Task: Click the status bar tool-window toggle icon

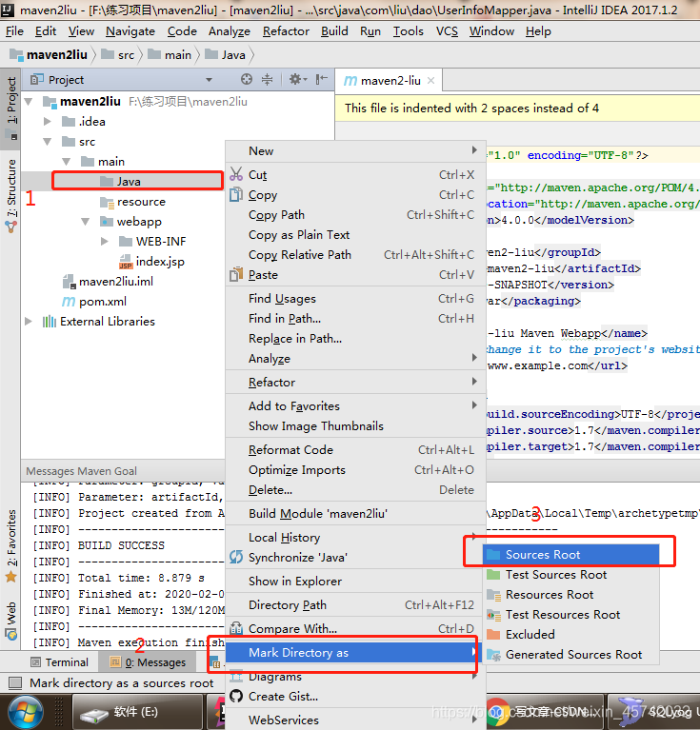Action: point(15,683)
